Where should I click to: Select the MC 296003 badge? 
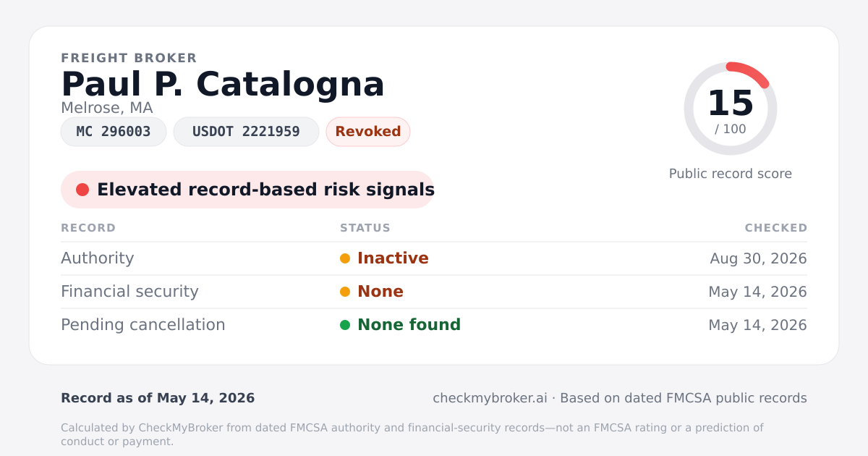coord(114,132)
